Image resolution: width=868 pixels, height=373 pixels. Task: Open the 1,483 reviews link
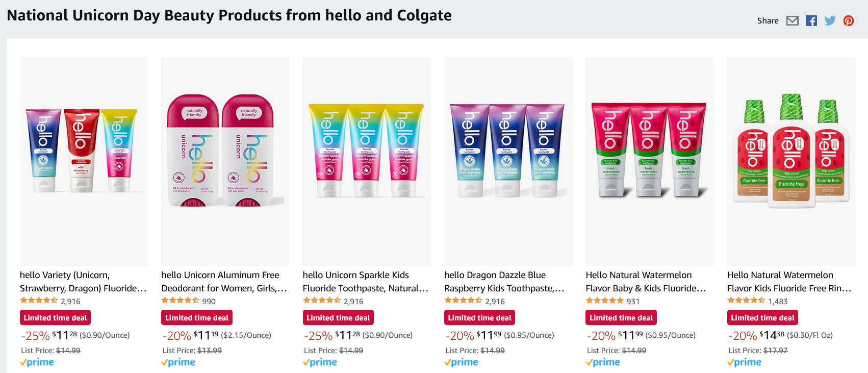[778, 302]
